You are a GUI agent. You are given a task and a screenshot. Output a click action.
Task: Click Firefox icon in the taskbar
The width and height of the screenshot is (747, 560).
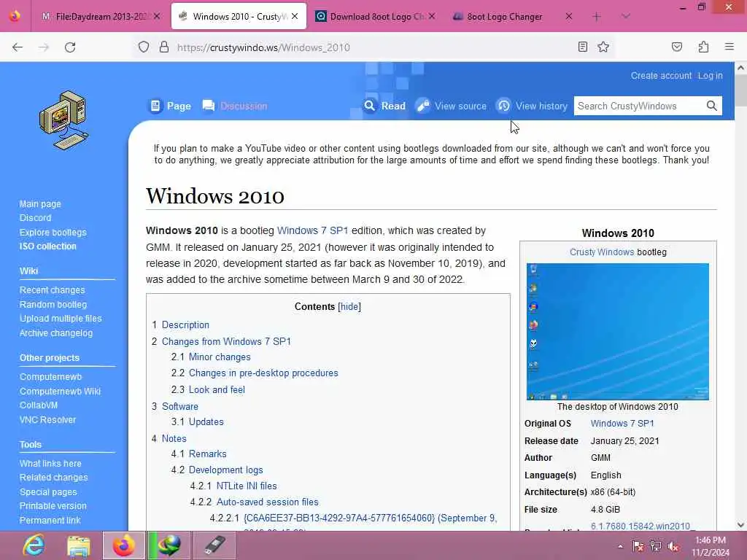tap(123, 545)
